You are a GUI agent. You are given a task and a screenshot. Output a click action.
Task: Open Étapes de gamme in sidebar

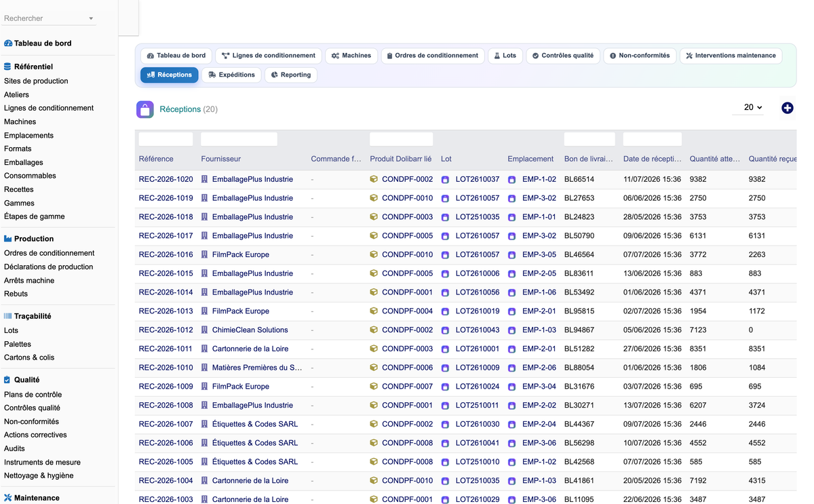[x=35, y=216]
